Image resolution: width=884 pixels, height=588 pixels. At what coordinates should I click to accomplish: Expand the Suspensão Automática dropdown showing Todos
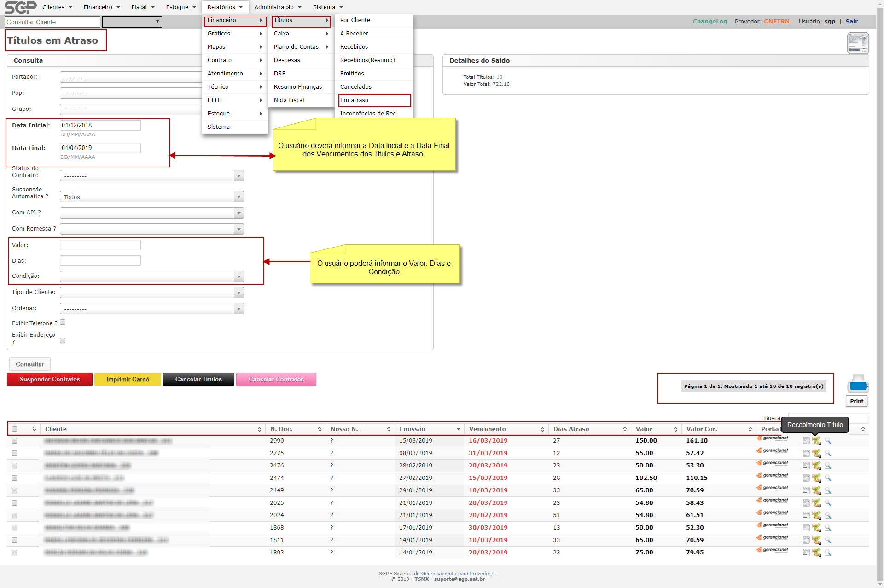point(151,197)
